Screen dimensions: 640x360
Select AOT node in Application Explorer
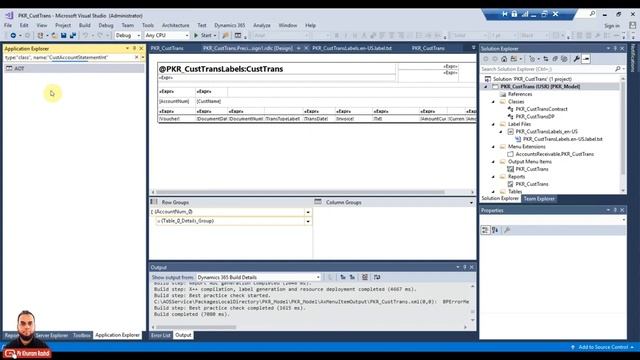pos(19,69)
